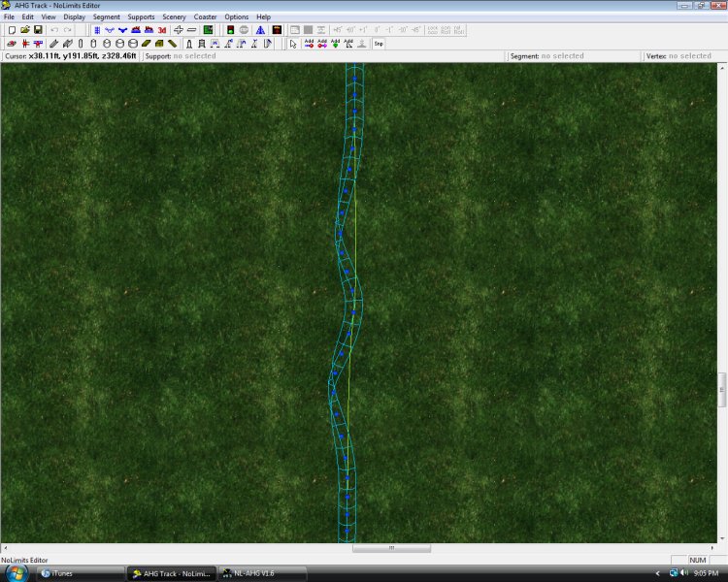Click the olive box beam icon

pyautogui.click(x=159, y=44)
